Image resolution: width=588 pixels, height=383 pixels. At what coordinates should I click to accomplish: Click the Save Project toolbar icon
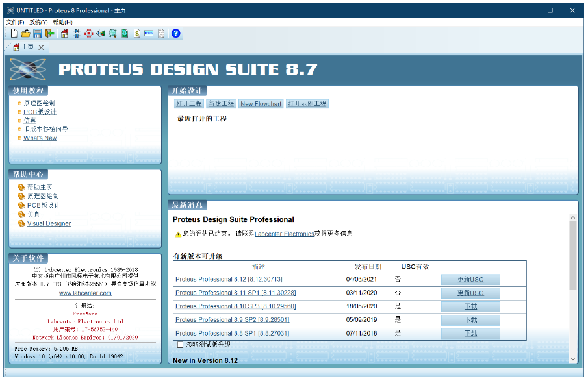38,33
